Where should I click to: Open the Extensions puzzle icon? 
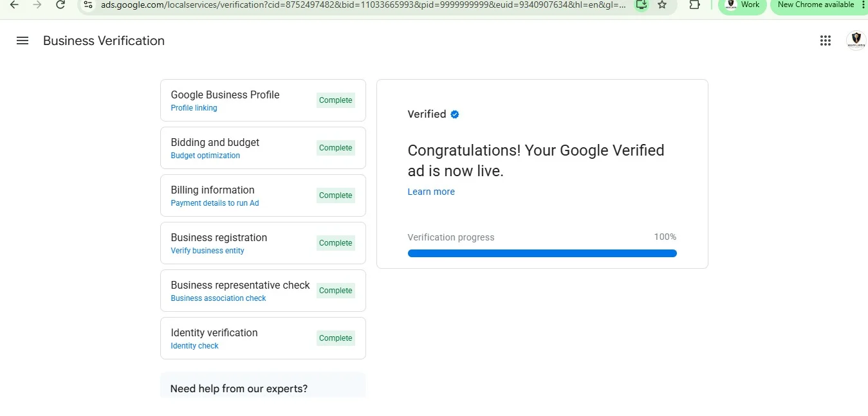click(694, 5)
